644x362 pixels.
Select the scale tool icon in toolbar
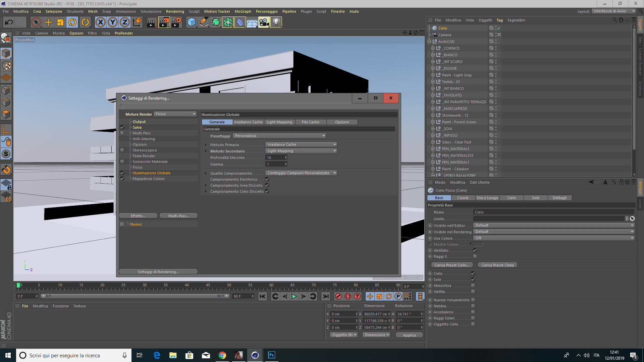(61, 22)
